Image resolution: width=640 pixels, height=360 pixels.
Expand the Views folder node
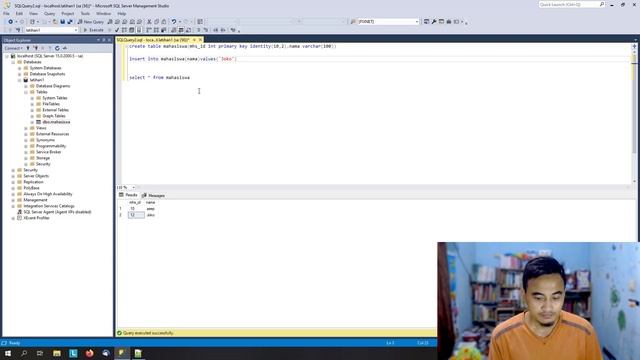point(26,128)
